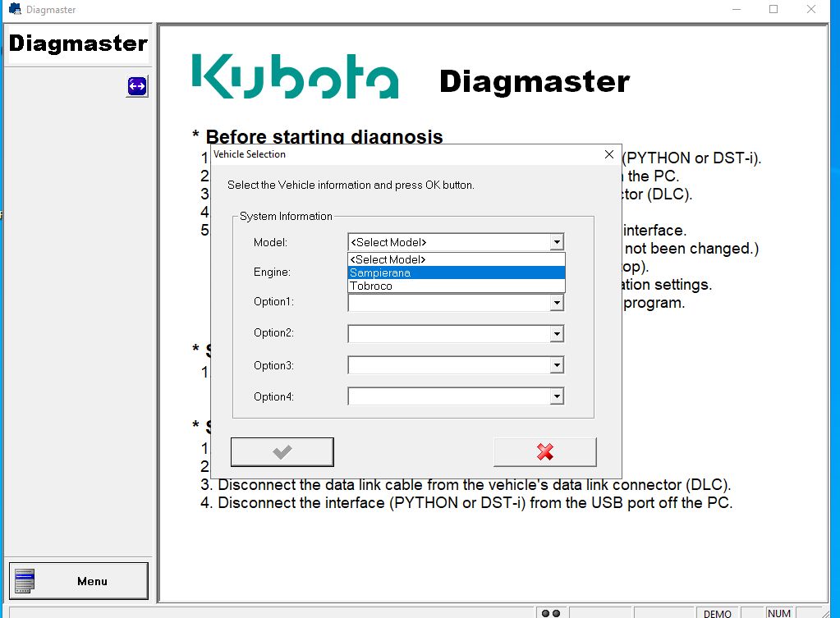Image resolution: width=840 pixels, height=618 pixels.
Task: Click the Diagmaster app icon in the title bar
Action: 15,9
